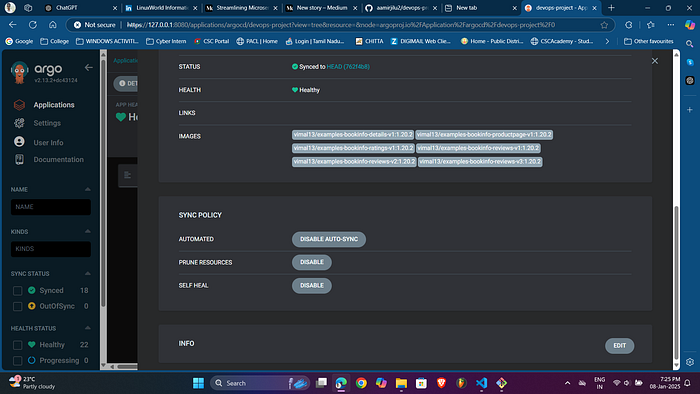The image size is (700, 394).
Task: Open the Copilot sidebar icon
Action: (x=690, y=25)
